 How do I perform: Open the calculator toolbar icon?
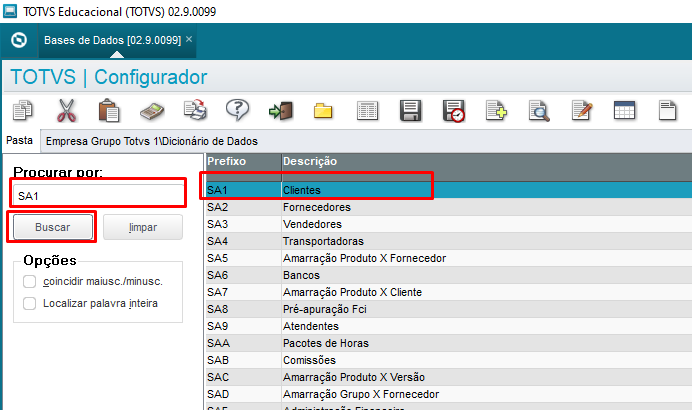pos(152,111)
